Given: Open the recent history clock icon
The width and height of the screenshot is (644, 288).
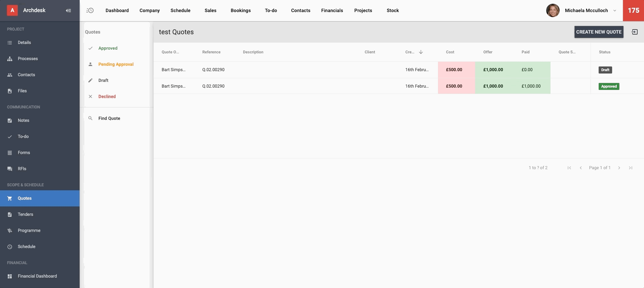Looking at the screenshot, I should point(90,10).
